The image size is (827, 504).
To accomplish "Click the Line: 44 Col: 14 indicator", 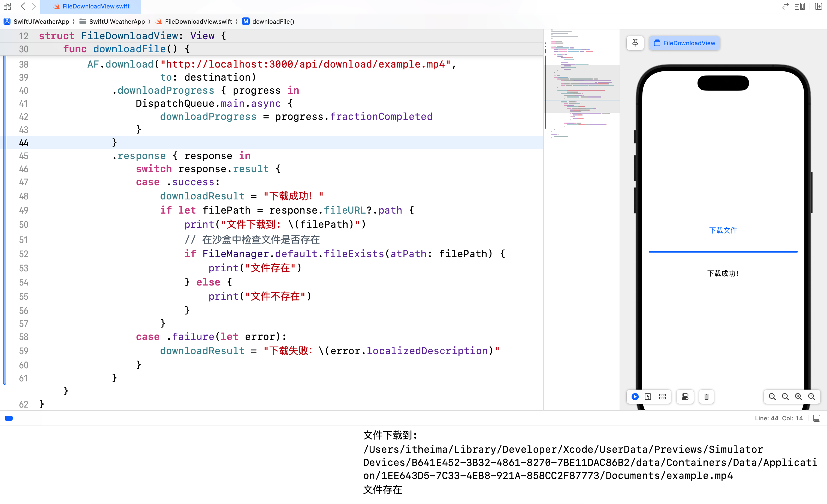I will 779,418.
